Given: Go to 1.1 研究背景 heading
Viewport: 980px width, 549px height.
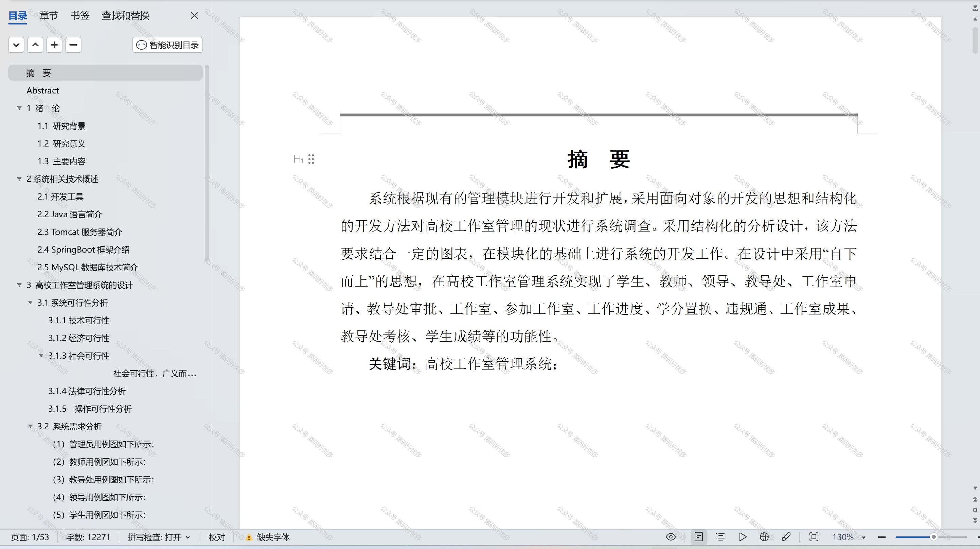Looking at the screenshot, I should [61, 126].
